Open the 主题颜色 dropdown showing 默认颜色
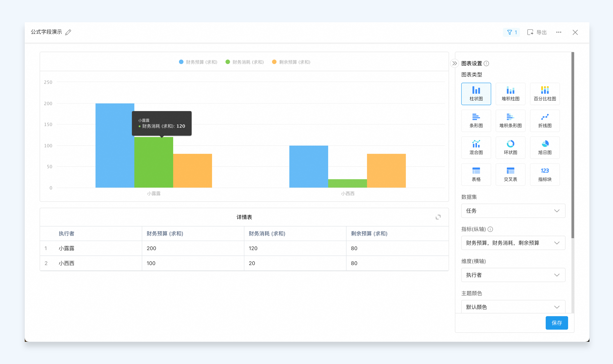 pyautogui.click(x=513, y=307)
